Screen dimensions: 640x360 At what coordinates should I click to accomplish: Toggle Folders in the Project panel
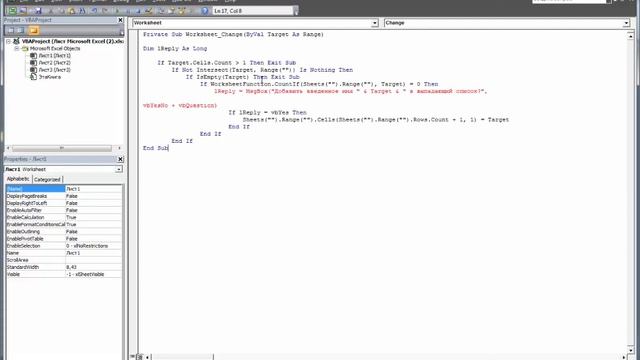click(x=33, y=30)
